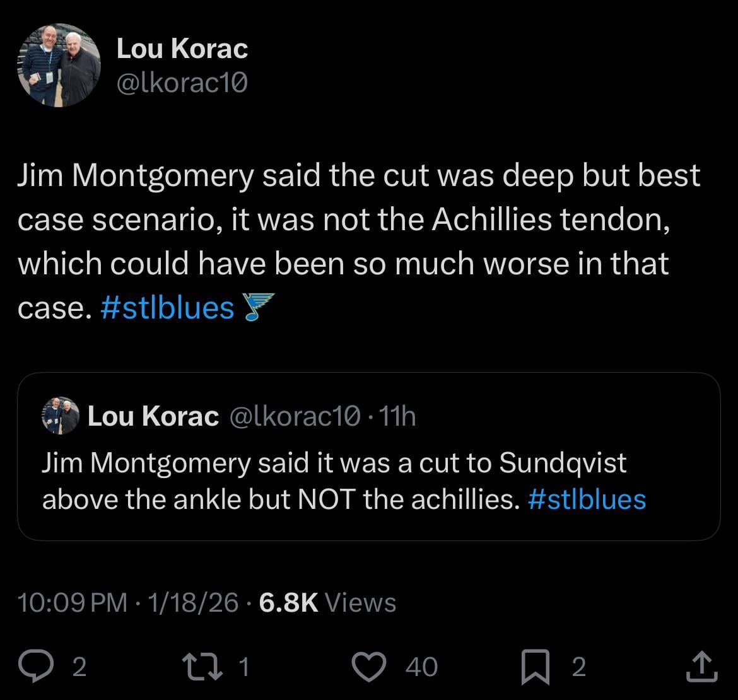The width and height of the screenshot is (738, 700).
Task: Tap the reply speech bubble icon
Action: pos(37,667)
